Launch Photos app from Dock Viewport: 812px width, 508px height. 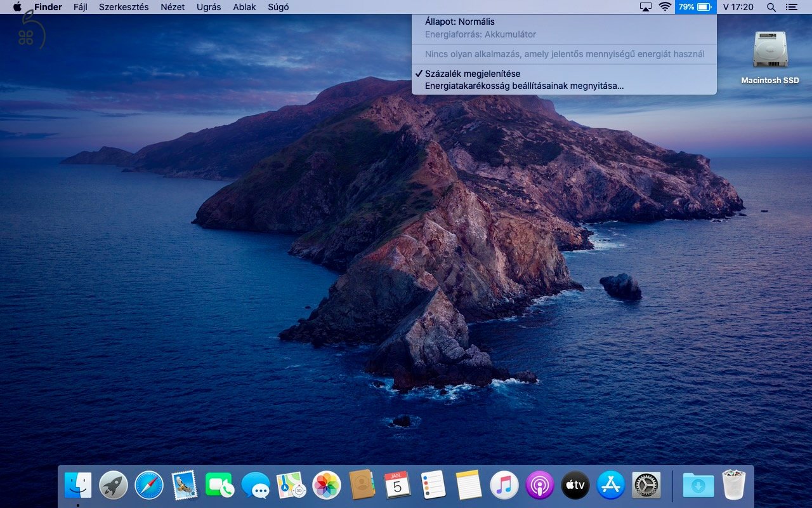point(327,485)
